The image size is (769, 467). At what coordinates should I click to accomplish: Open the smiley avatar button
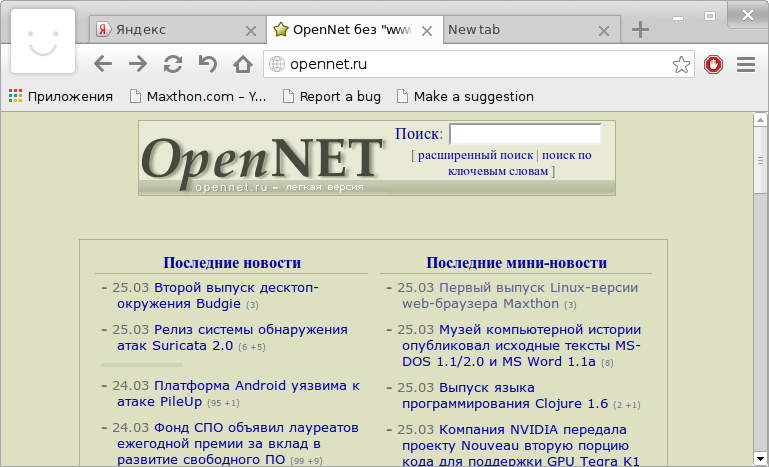[x=43, y=41]
